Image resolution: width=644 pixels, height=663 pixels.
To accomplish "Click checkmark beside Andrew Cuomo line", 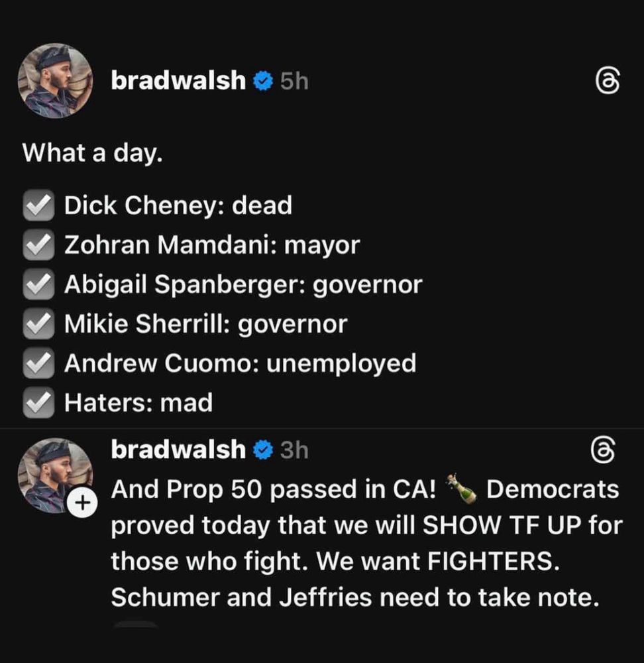I will coord(39,363).
